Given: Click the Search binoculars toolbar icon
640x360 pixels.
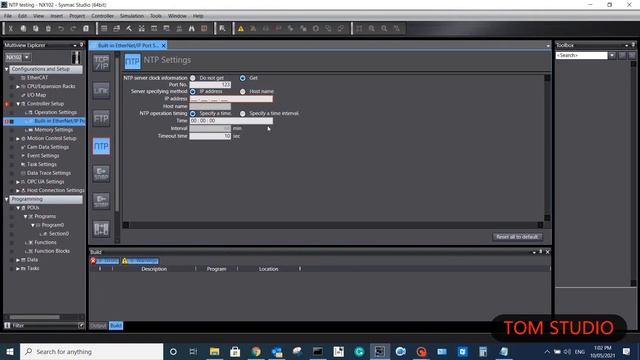Looking at the screenshot, I should point(191,29).
